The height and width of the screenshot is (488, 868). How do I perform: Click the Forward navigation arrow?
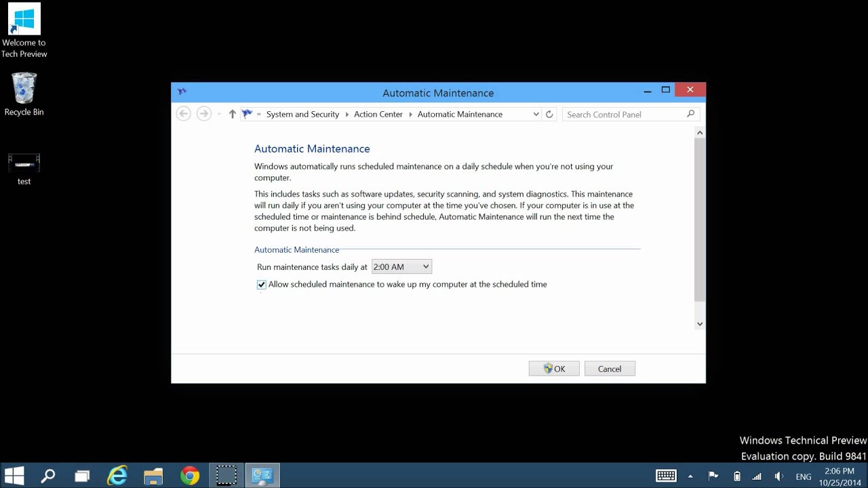[x=203, y=114]
